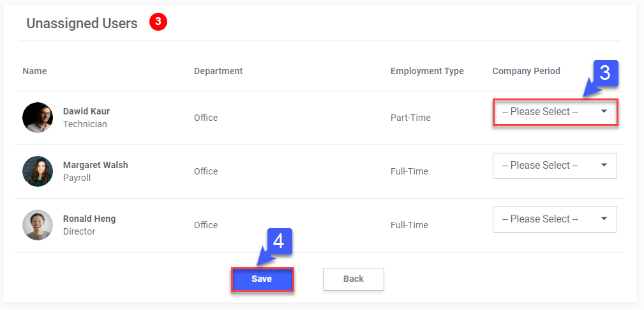
Task: Click the Department column header
Action: (x=218, y=71)
